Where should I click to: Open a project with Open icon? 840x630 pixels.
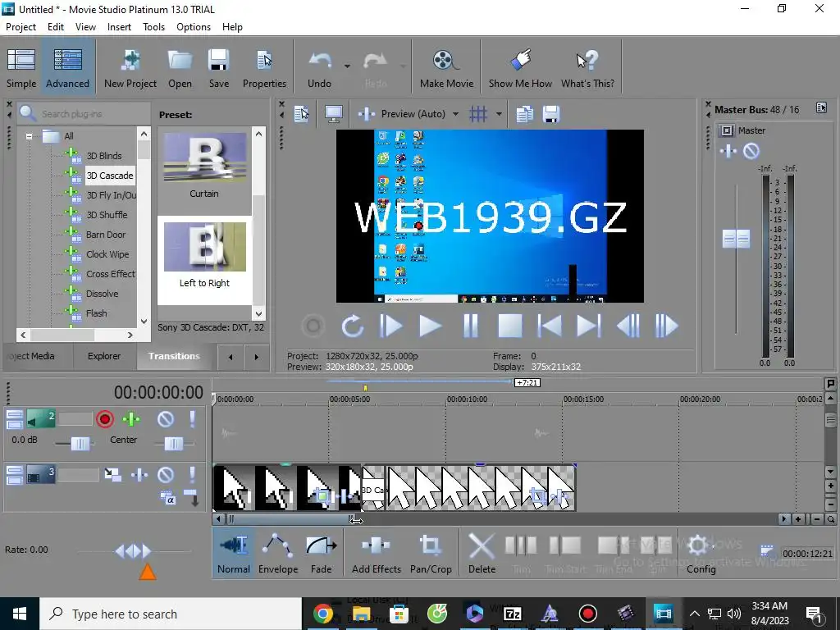(x=180, y=68)
